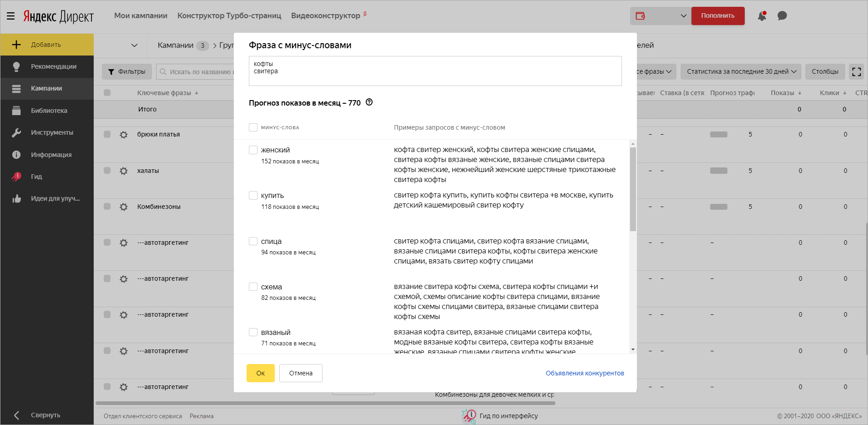Toggle the select-all минус-слова checkbox
The image size is (868, 425).
253,127
